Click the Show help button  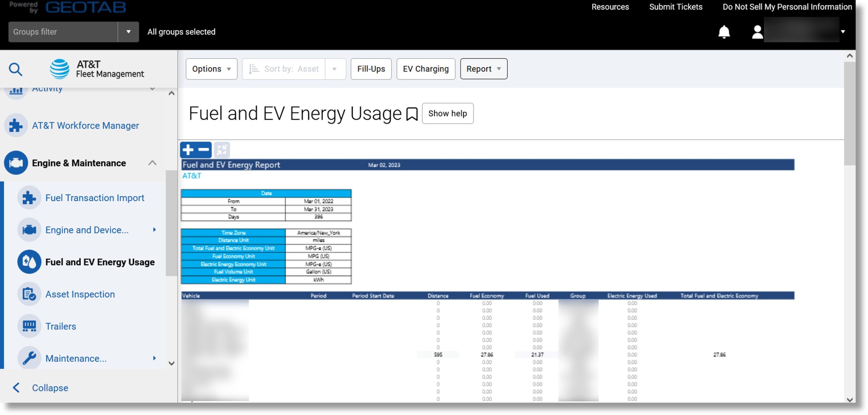[x=448, y=113]
